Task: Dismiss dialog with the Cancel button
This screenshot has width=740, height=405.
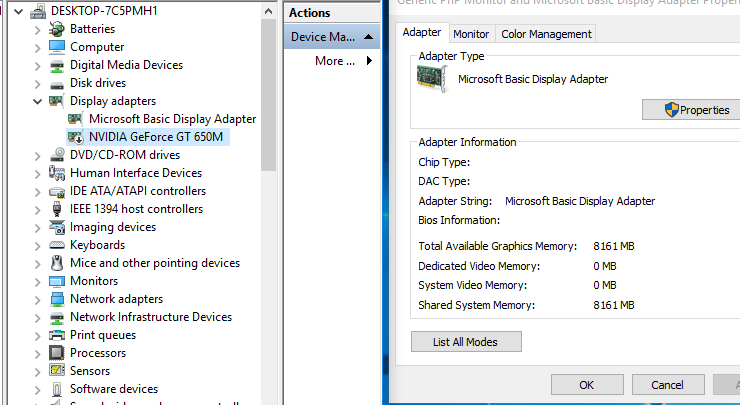Action: [x=668, y=385]
